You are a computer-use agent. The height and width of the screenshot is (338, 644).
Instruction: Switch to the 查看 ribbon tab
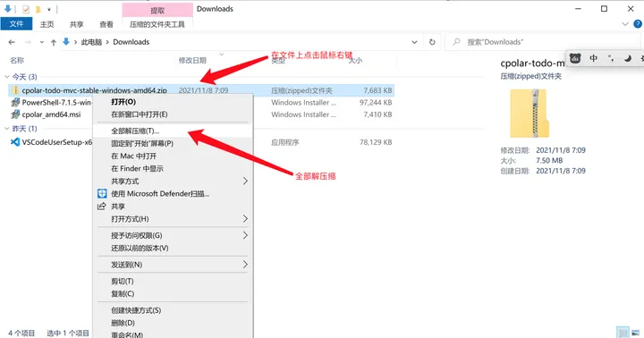pyautogui.click(x=106, y=24)
